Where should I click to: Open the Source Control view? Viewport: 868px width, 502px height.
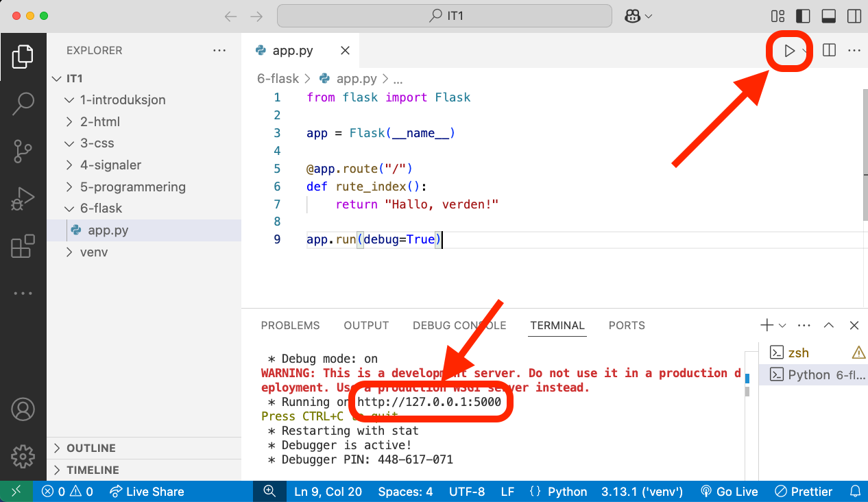coord(23,152)
